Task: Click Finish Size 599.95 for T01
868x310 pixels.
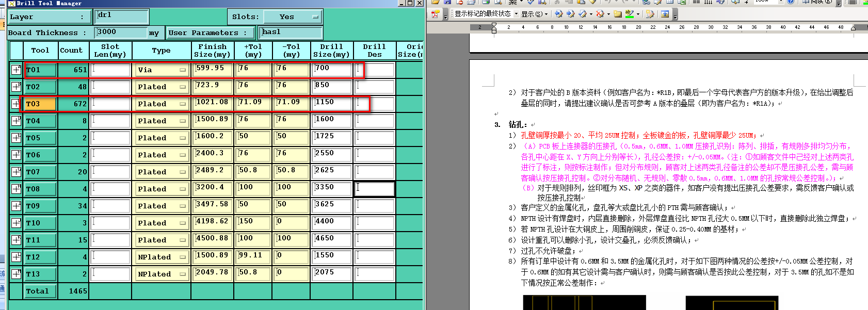Action: pyautogui.click(x=213, y=70)
